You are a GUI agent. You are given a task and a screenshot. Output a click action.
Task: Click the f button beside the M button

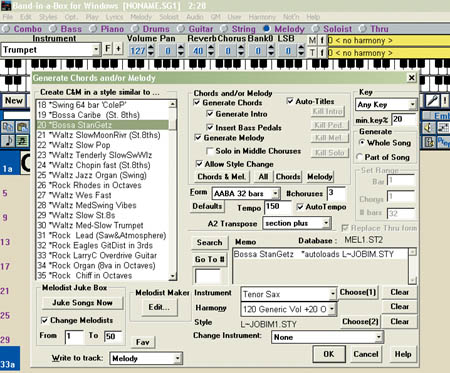tap(322, 40)
